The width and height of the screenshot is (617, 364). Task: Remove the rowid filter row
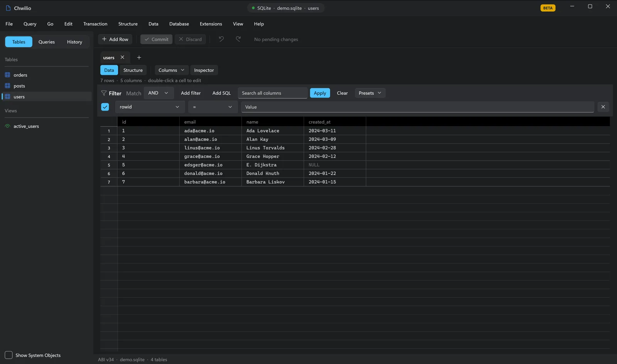[603, 107]
